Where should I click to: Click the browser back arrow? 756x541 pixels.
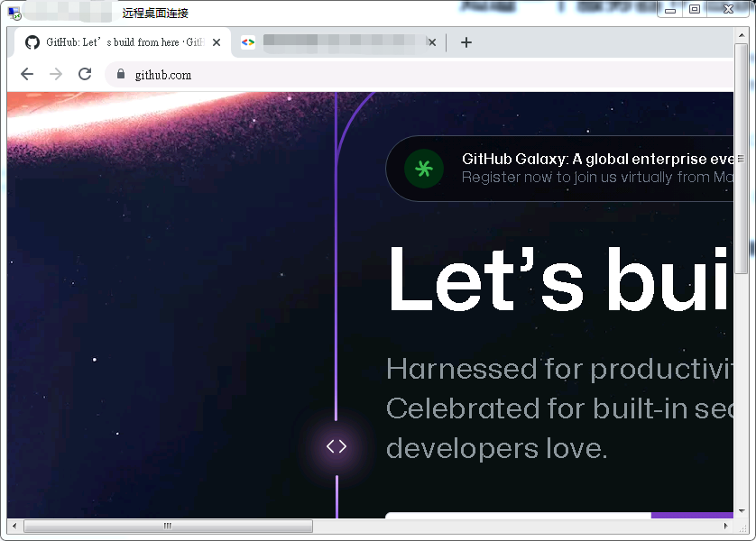point(27,74)
